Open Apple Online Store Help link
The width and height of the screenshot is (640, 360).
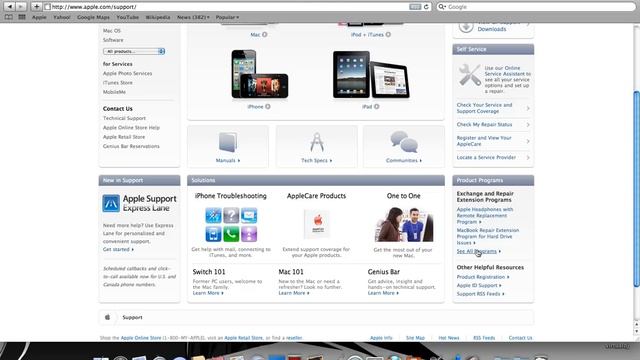pyautogui.click(x=131, y=128)
